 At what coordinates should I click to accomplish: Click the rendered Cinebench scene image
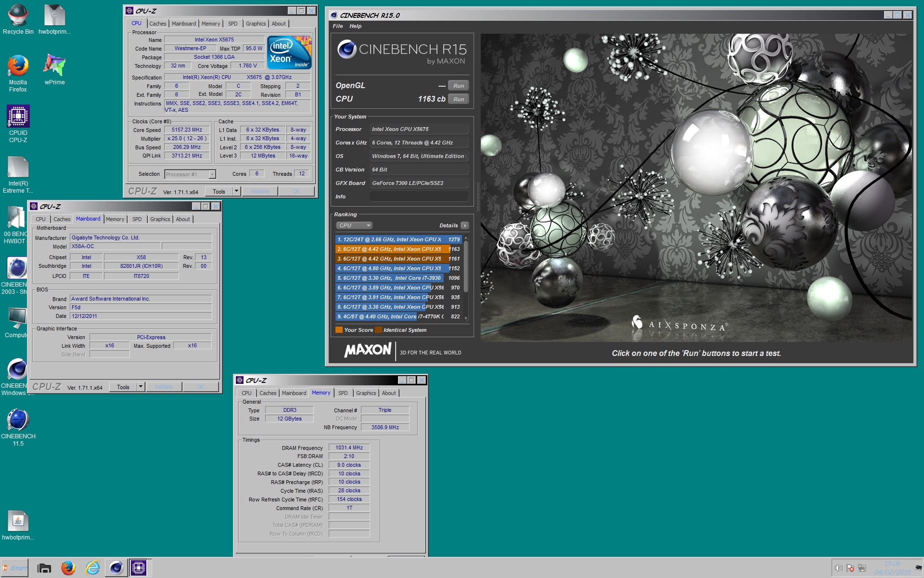(x=696, y=188)
